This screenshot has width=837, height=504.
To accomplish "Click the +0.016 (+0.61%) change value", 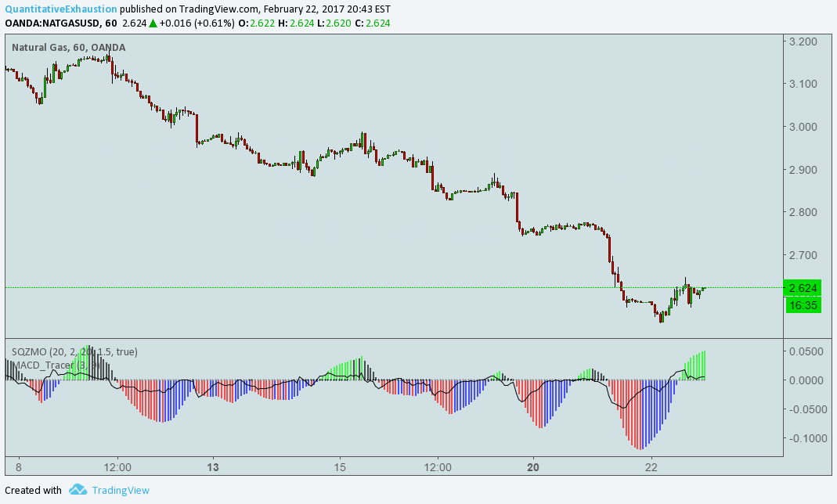I will (x=197, y=23).
